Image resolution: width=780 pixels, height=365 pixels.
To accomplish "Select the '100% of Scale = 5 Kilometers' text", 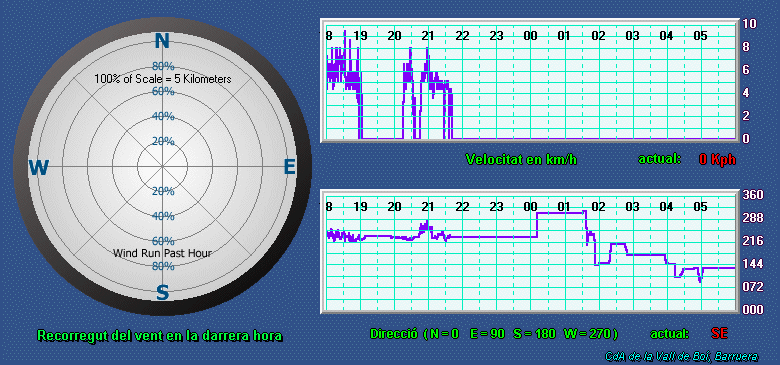I will click(163, 79).
